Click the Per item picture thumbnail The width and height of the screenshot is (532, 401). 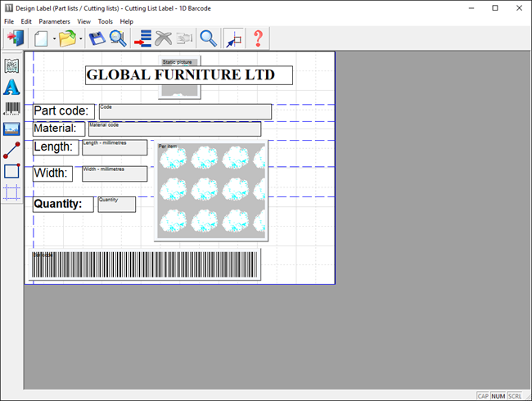(x=211, y=191)
